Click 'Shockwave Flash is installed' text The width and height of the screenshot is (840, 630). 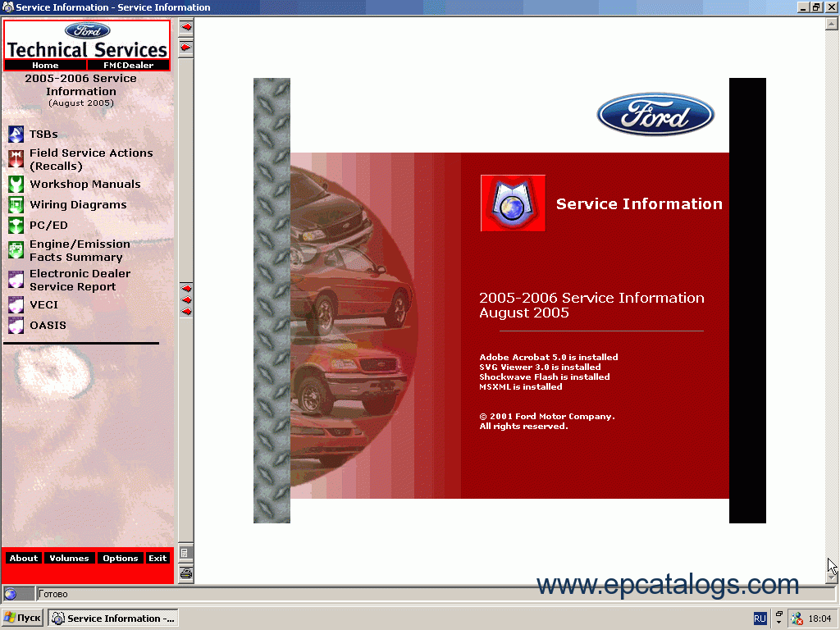pos(545,377)
